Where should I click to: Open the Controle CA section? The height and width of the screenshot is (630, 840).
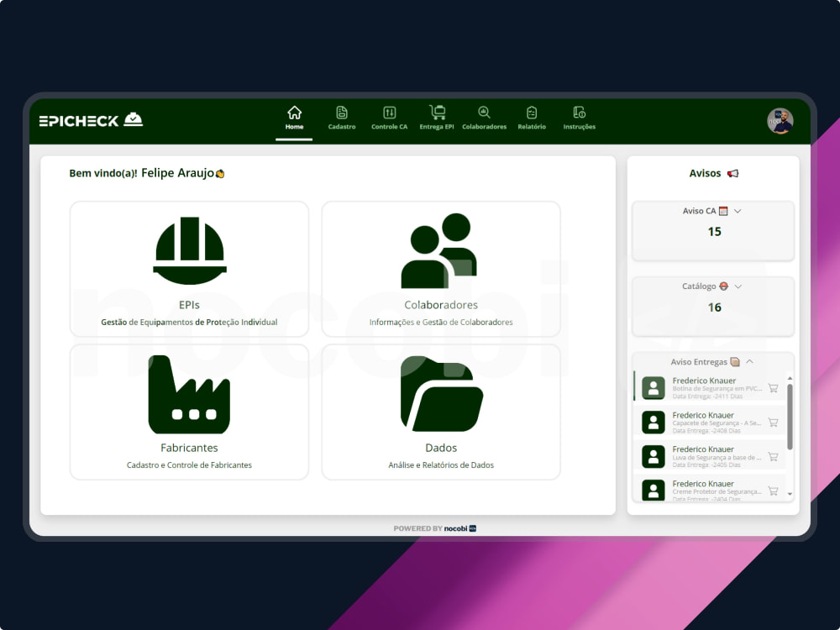[x=390, y=119]
